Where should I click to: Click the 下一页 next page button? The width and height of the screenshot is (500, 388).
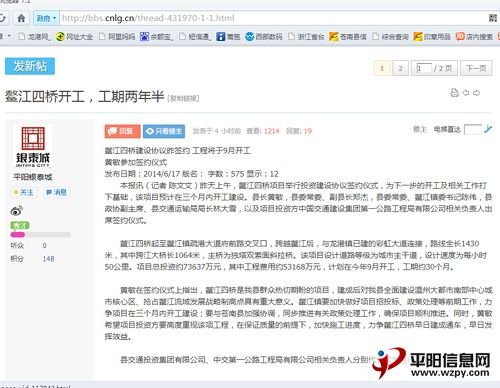(x=476, y=68)
